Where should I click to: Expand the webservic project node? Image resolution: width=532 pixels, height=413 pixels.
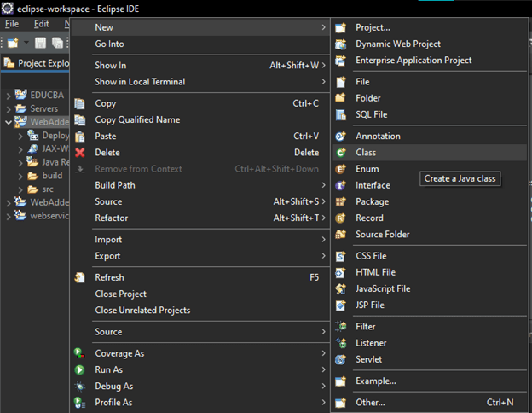[9, 217]
